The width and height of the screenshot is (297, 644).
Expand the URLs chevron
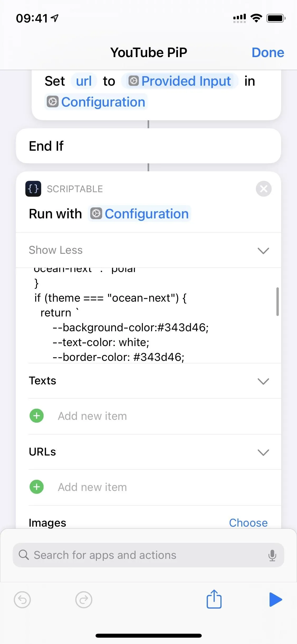click(x=263, y=452)
